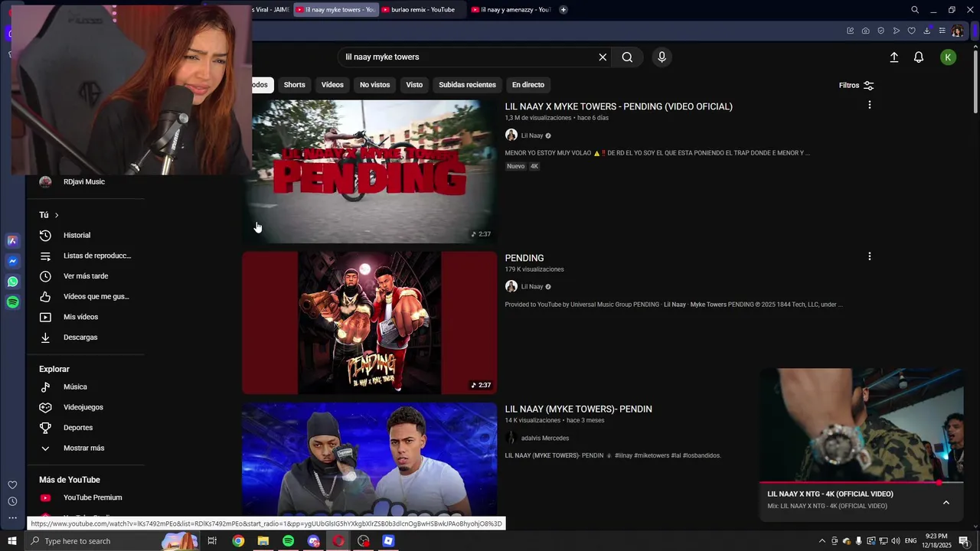Click the search magnifier button beside query

[x=627, y=57]
